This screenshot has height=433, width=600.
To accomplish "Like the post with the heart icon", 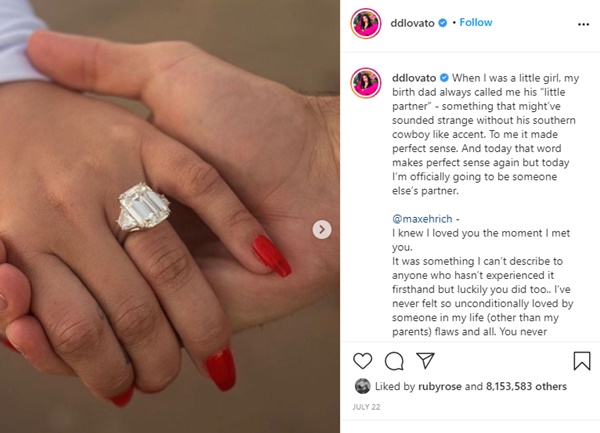I will click(x=362, y=361).
